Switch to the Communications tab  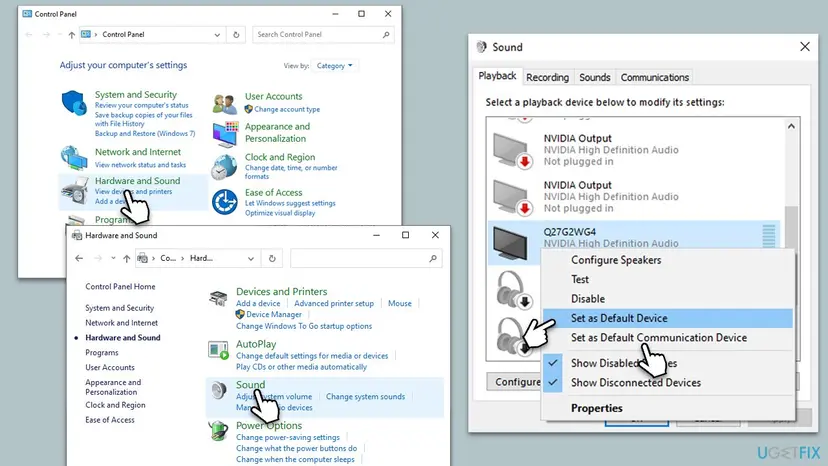[655, 78]
